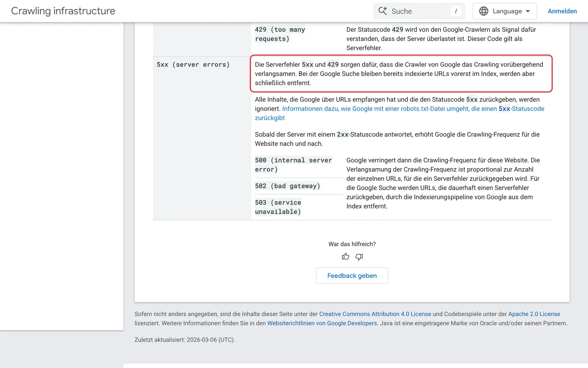This screenshot has width=588, height=368.
Task: Click the paragraph starting 'Sobald der Server'
Action: point(397,139)
